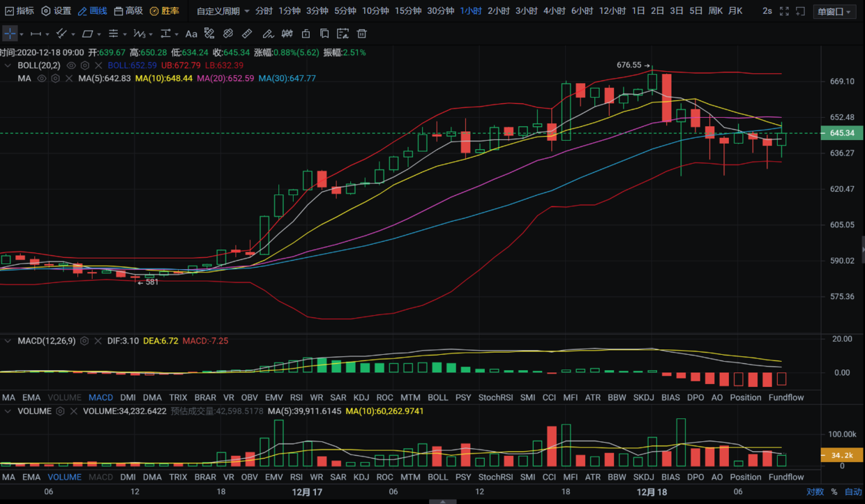Image resolution: width=865 pixels, height=504 pixels.
Task: Click the candlestick pattern icon in toolbar
Action: tap(287, 33)
